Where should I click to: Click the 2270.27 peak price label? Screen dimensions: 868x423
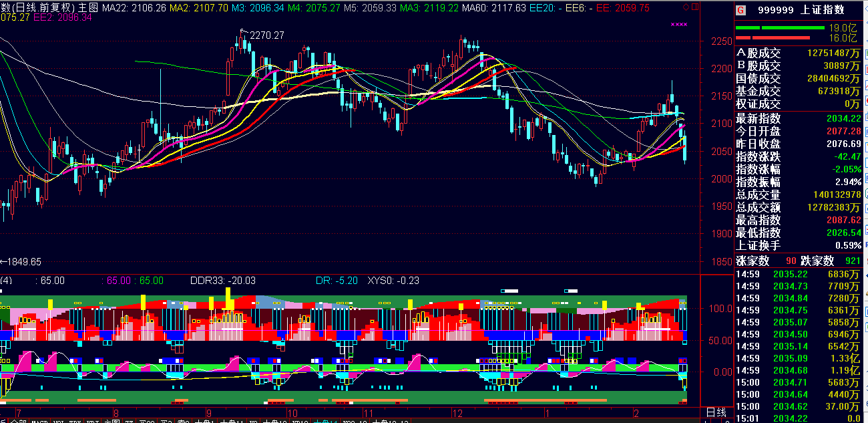[267, 35]
